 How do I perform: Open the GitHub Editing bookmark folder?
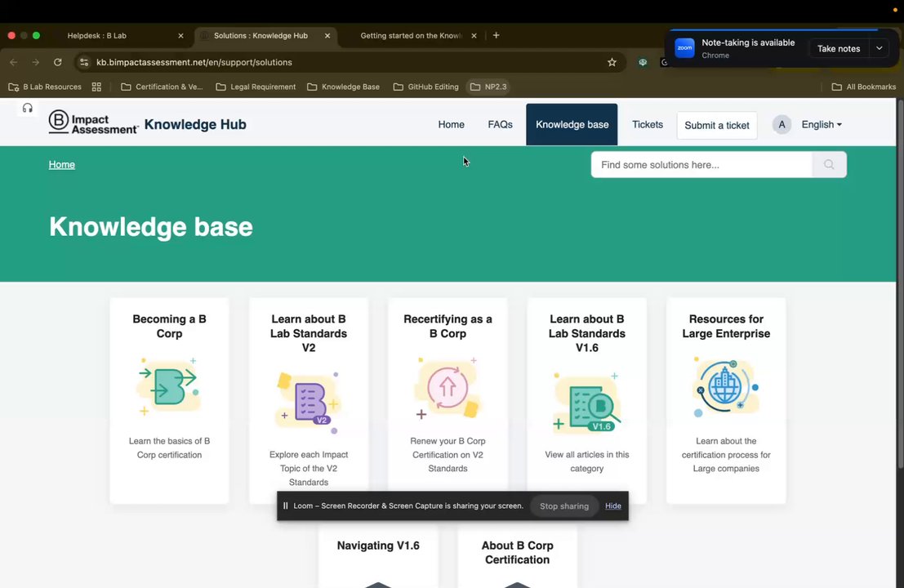pyautogui.click(x=426, y=87)
